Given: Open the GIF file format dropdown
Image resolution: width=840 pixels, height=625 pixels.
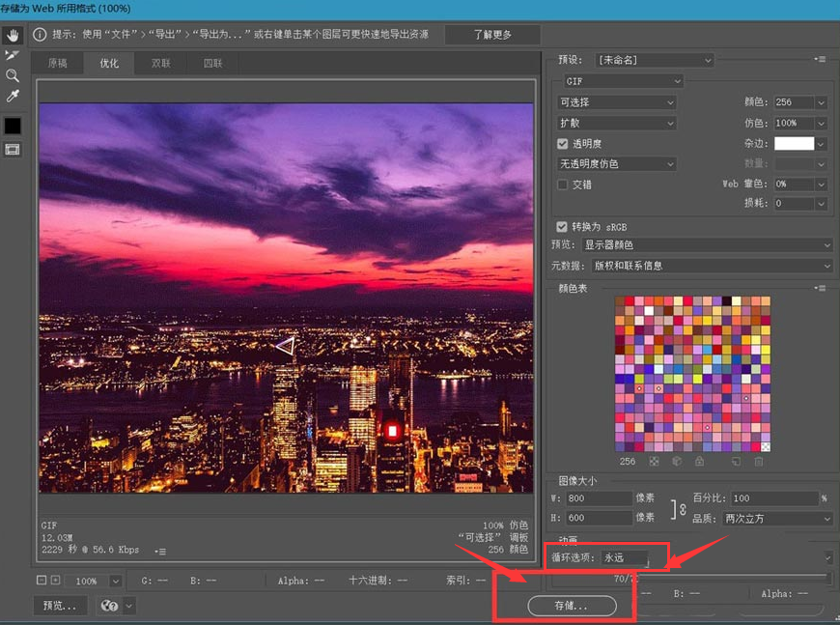Looking at the screenshot, I should tap(623, 82).
